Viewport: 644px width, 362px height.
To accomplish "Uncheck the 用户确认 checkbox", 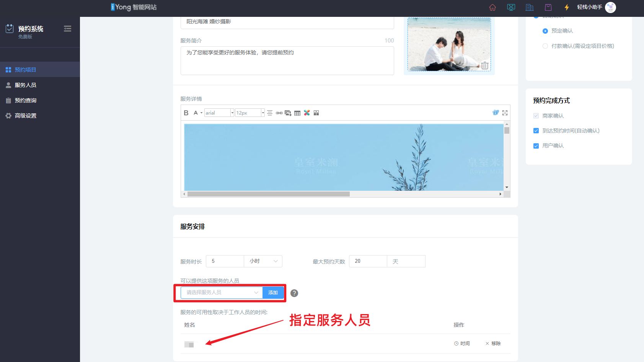I will (x=536, y=146).
